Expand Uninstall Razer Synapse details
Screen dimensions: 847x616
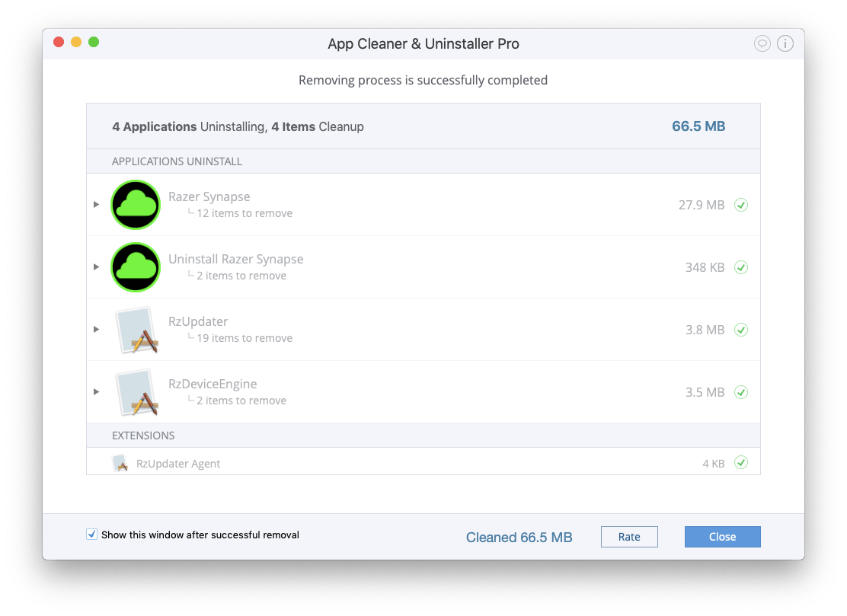click(x=96, y=267)
